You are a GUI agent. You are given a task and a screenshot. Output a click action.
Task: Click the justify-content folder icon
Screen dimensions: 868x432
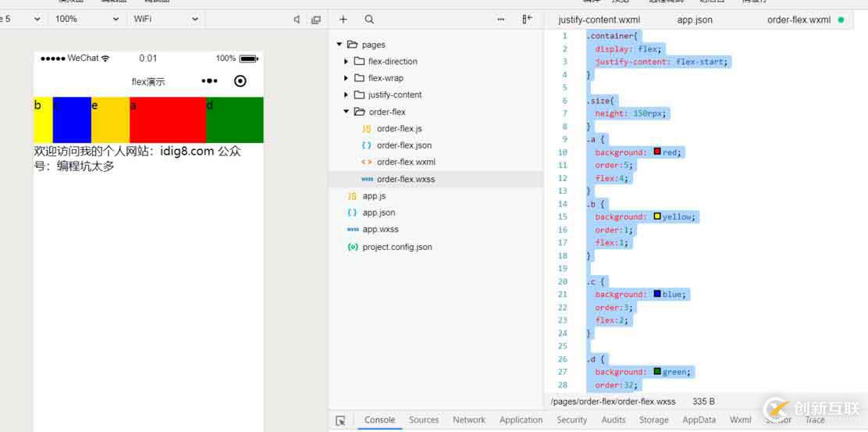[359, 95]
